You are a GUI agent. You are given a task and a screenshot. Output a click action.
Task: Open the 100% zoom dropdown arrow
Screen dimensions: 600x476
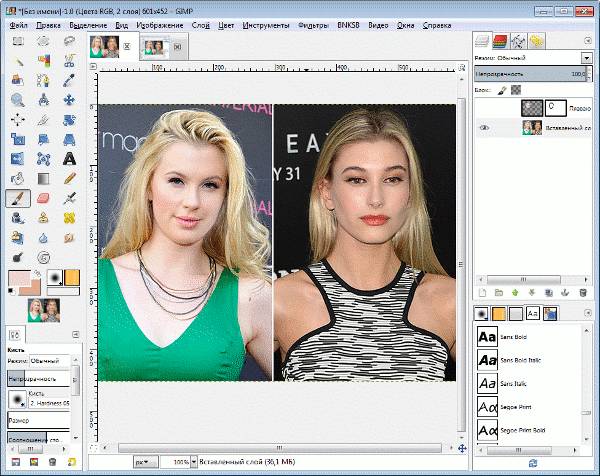coord(194,462)
